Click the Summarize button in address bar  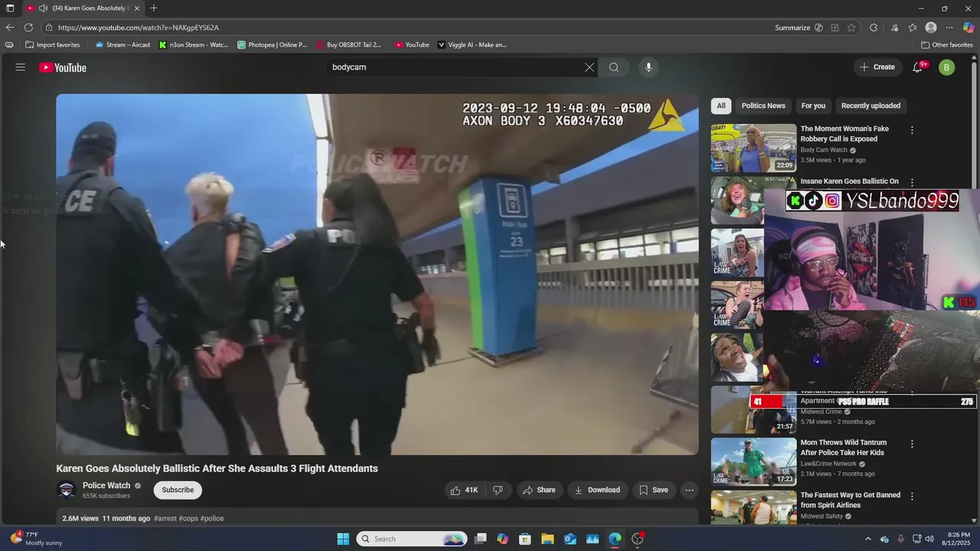tap(792, 28)
